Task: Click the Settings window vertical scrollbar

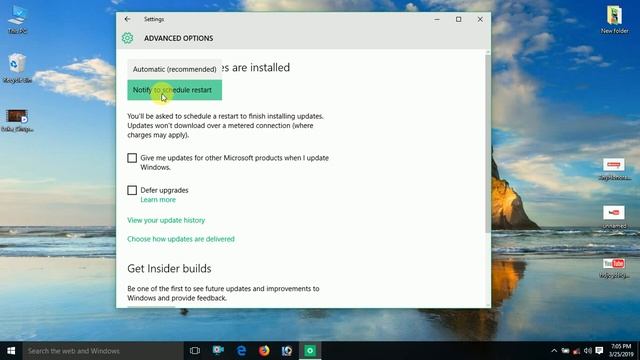Action: click(488, 143)
